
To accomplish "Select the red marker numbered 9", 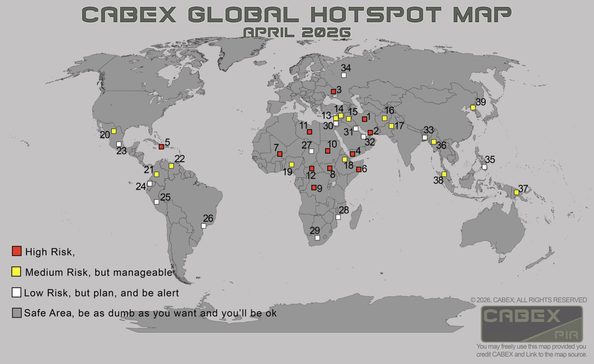I will pos(314,188).
